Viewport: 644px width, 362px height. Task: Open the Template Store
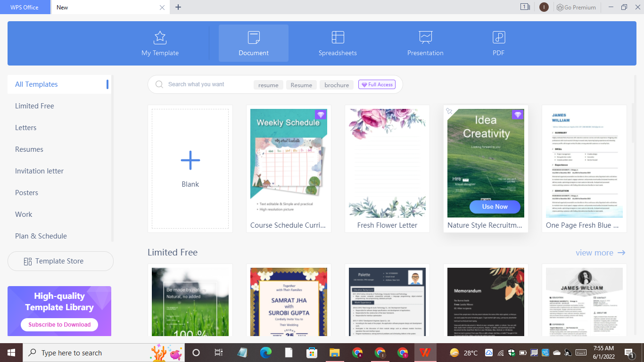60,261
